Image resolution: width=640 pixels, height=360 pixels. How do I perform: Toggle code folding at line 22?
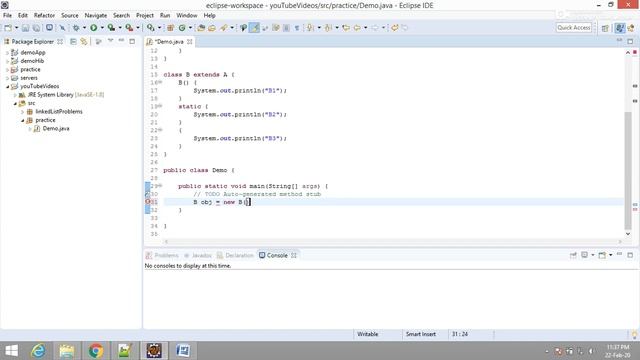tap(160, 130)
